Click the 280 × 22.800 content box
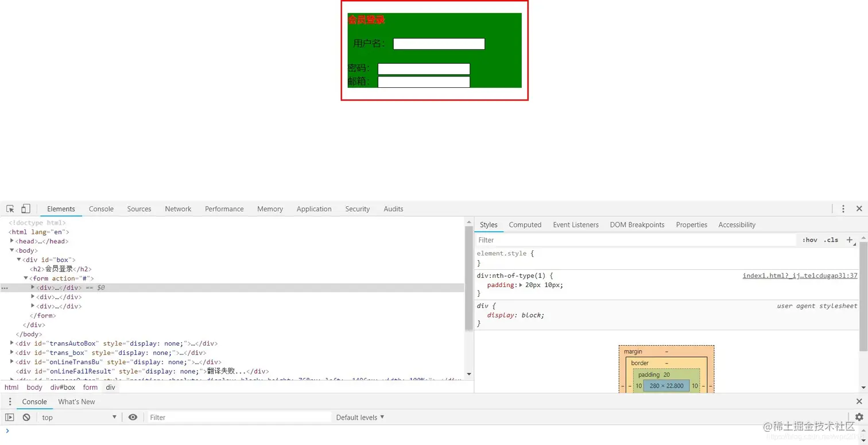Screen dimensions: 868x445 pos(666,385)
